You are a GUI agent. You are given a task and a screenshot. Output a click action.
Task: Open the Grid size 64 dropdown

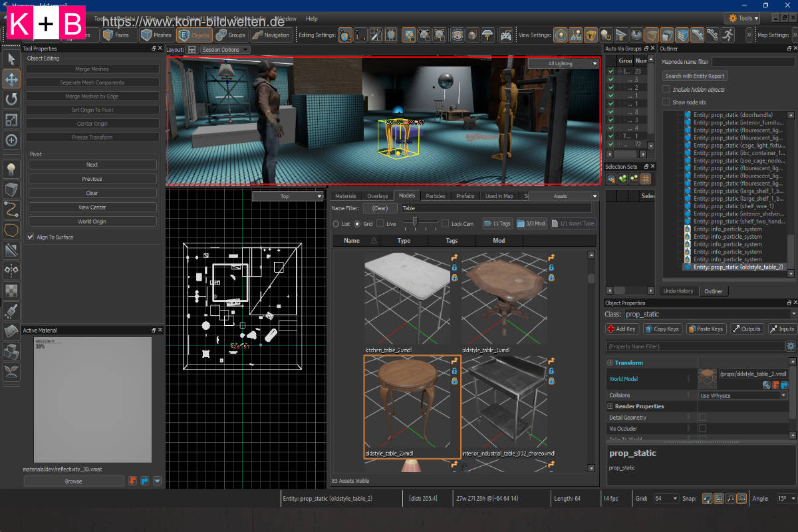666,498
